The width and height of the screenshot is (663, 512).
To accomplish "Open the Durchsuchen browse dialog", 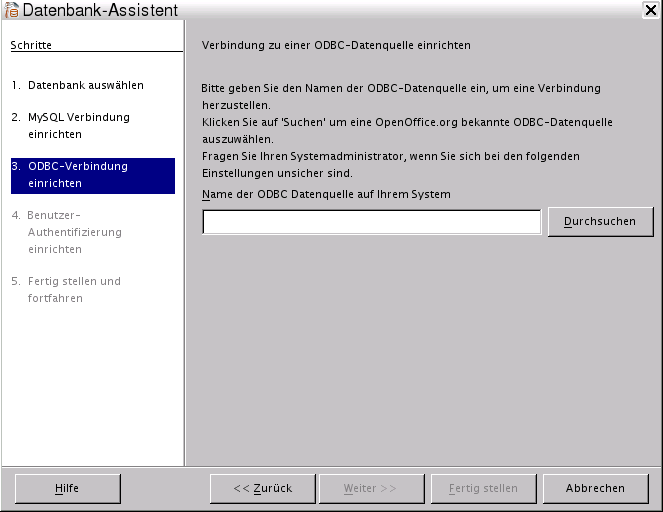I will click(600, 222).
